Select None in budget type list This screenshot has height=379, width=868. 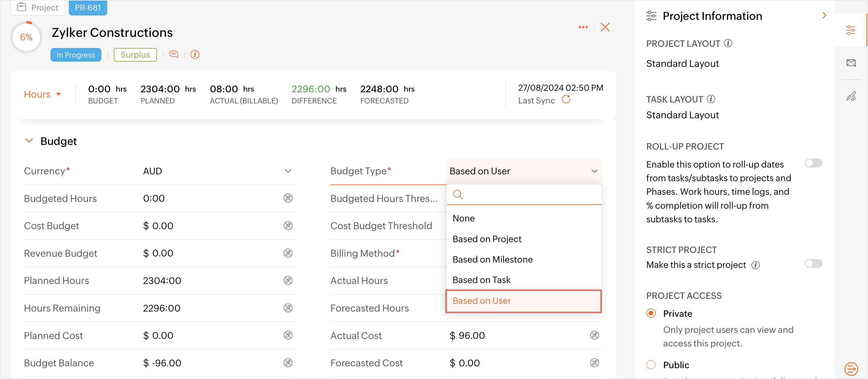tap(463, 218)
